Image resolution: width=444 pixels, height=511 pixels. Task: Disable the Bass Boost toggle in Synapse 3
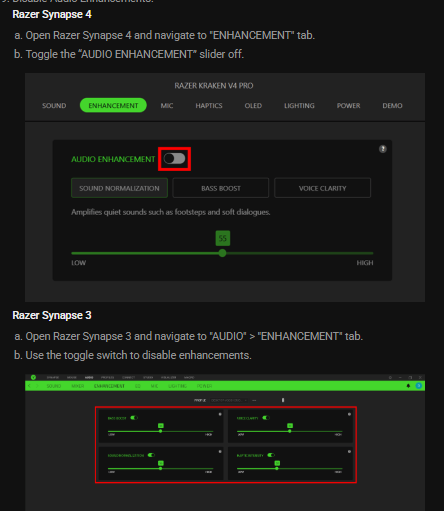click(134, 418)
